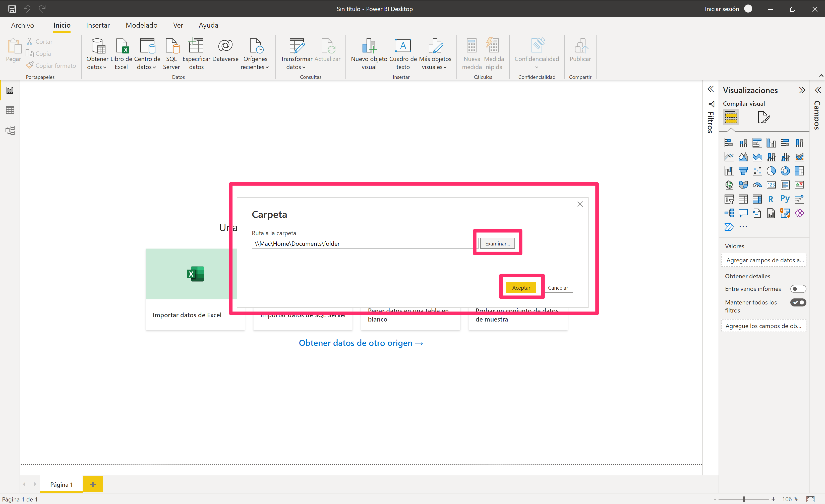
Task: Select the decomposition tree visual icon
Action: coord(729,213)
